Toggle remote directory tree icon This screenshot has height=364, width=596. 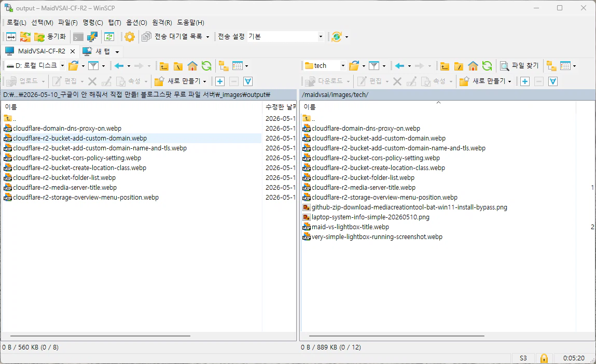(551, 66)
